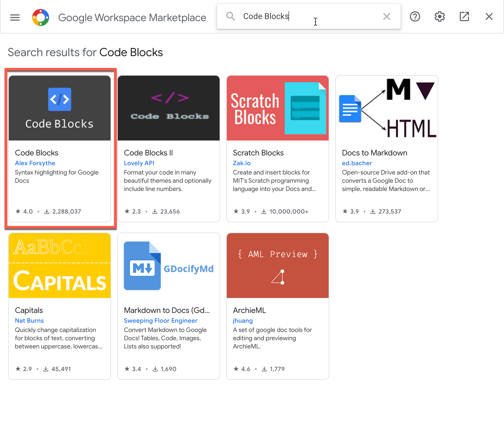The height and width of the screenshot is (421, 504).
Task: Click the search magnifier icon
Action: click(231, 16)
